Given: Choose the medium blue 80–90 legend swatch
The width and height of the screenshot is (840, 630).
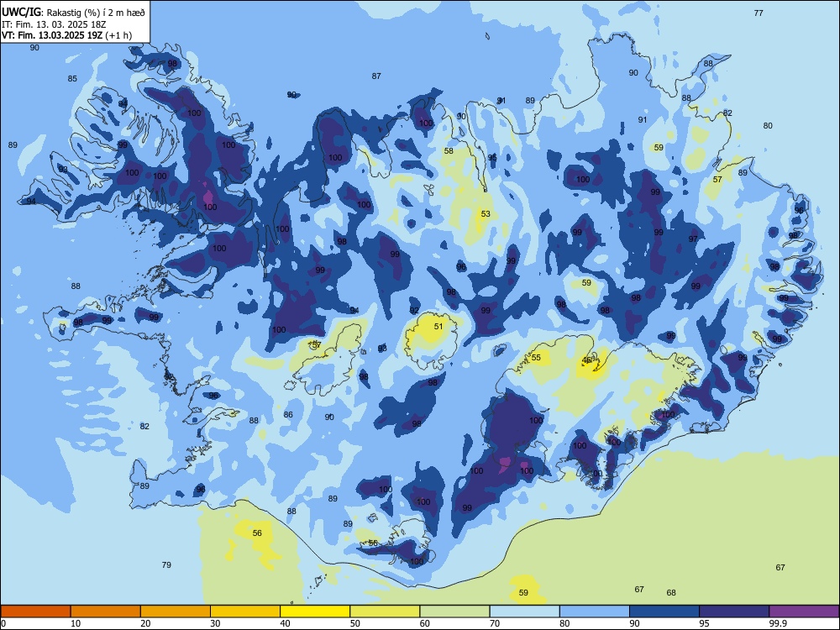Looking at the screenshot, I should 595,612.
